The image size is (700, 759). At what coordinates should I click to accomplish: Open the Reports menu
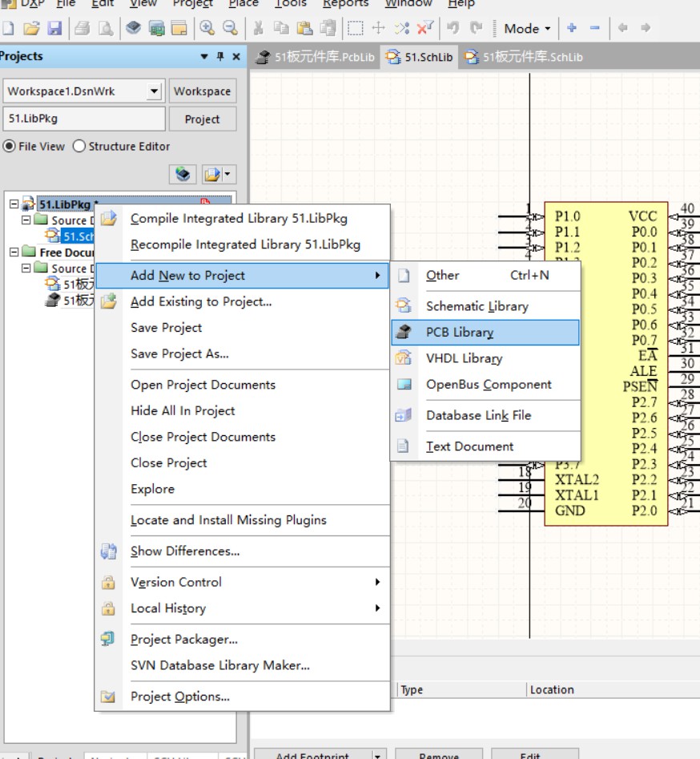click(345, 3)
